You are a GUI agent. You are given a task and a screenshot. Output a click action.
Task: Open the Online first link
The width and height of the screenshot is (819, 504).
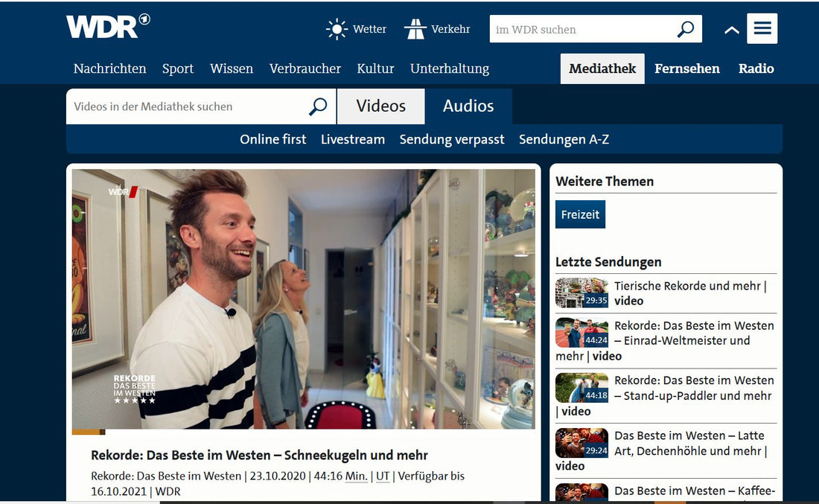click(273, 139)
